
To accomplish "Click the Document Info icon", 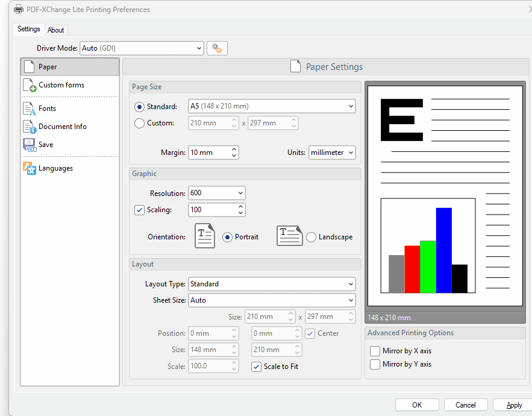I will (30, 127).
